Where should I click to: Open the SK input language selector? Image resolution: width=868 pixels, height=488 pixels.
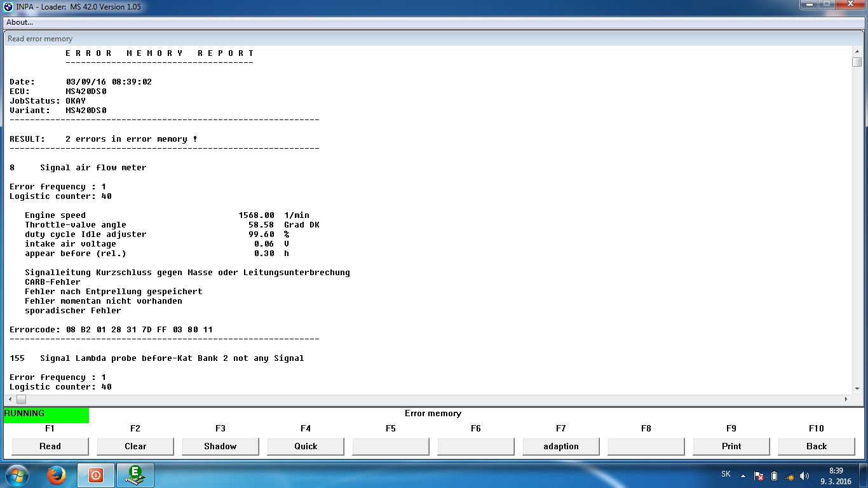coord(726,475)
